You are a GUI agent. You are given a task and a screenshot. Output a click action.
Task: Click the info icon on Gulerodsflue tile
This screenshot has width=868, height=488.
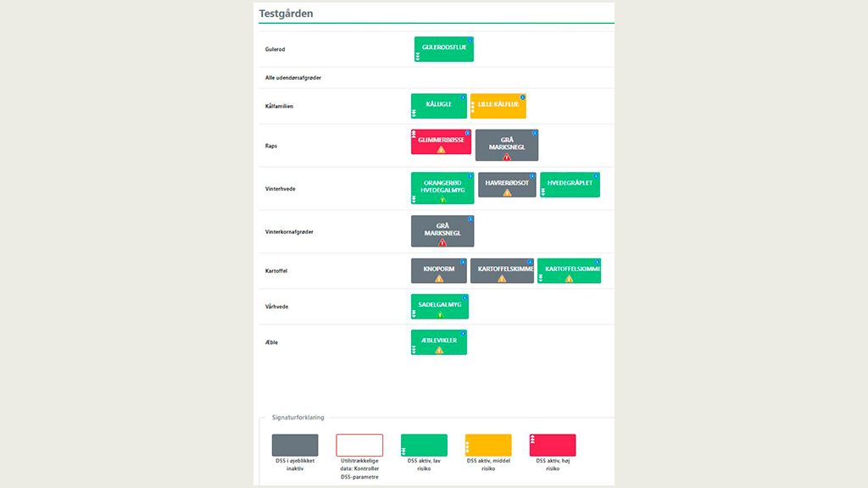pyautogui.click(x=470, y=40)
